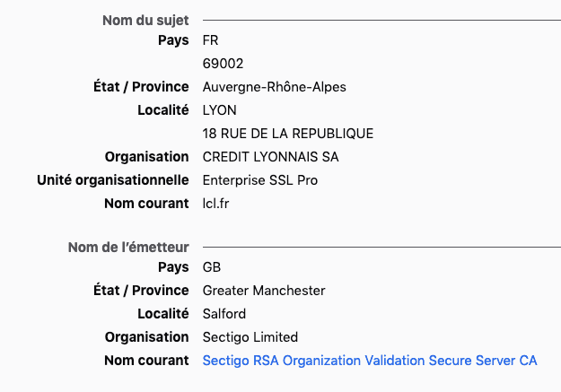
Task: Click the "Nom de l'émetteur" section header
Action: (x=128, y=248)
